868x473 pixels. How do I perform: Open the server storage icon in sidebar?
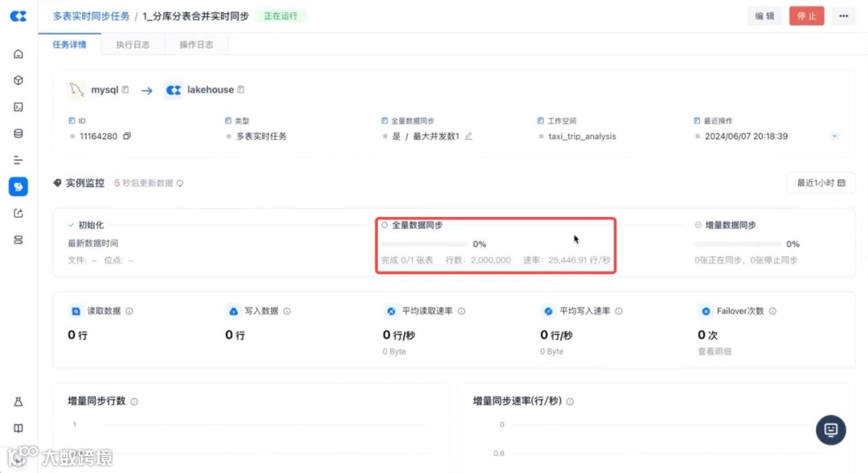click(18, 239)
